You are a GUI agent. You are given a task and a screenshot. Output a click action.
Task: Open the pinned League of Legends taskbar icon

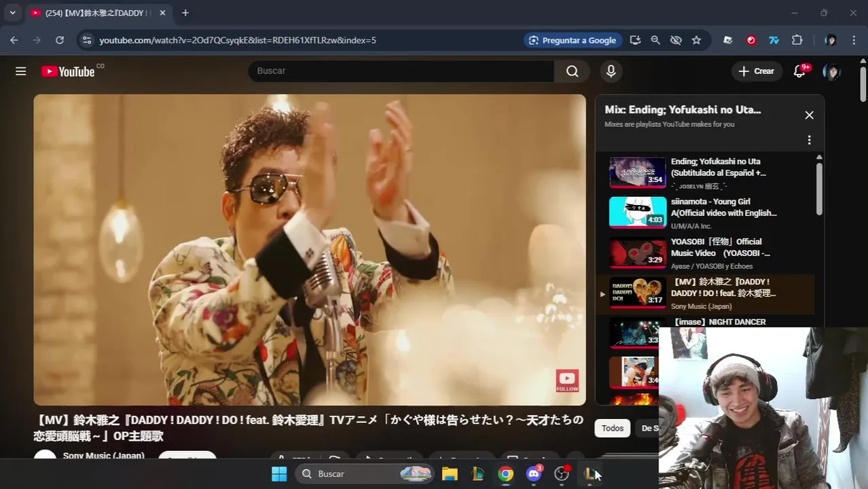477,474
